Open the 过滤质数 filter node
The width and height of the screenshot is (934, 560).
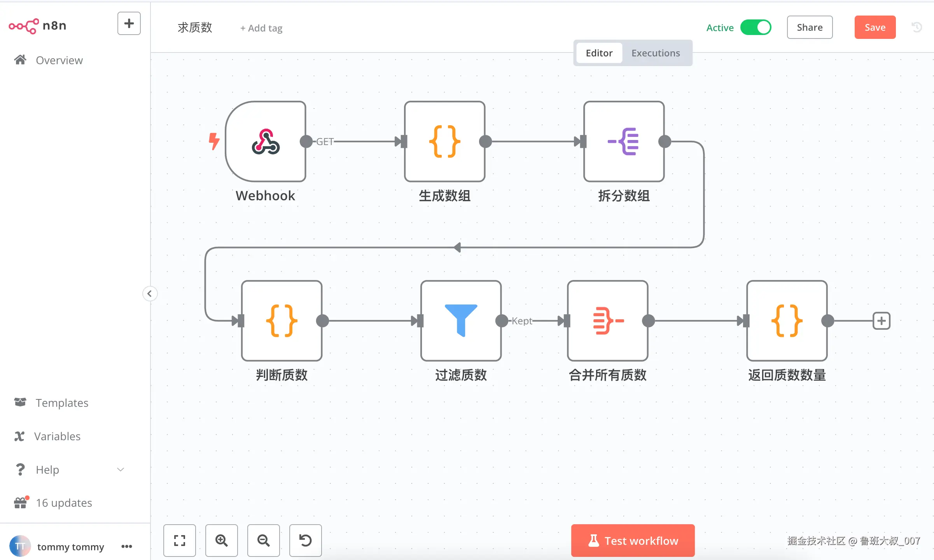tap(461, 321)
